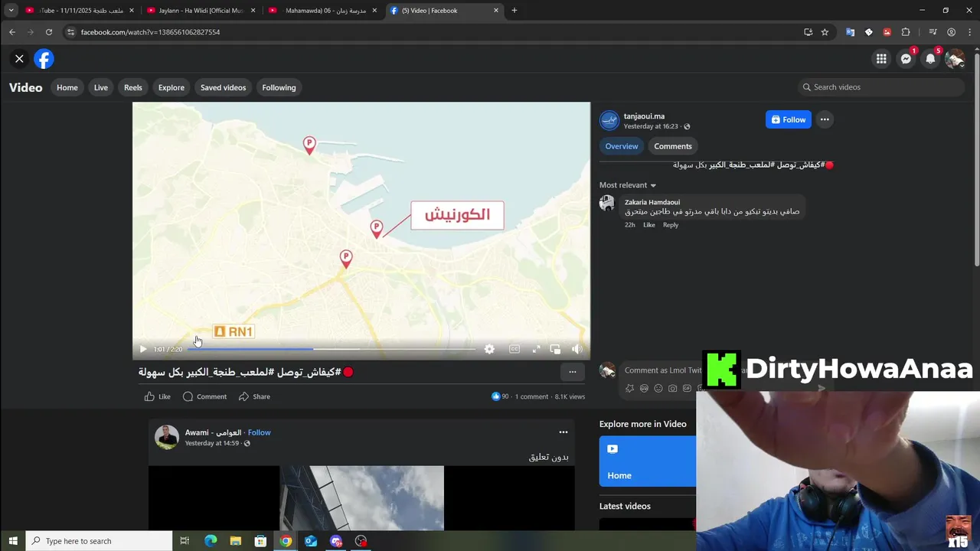The height and width of the screenshot is (551, 980).
Task: Click the Type here to search box
Action: pos(100,541)
